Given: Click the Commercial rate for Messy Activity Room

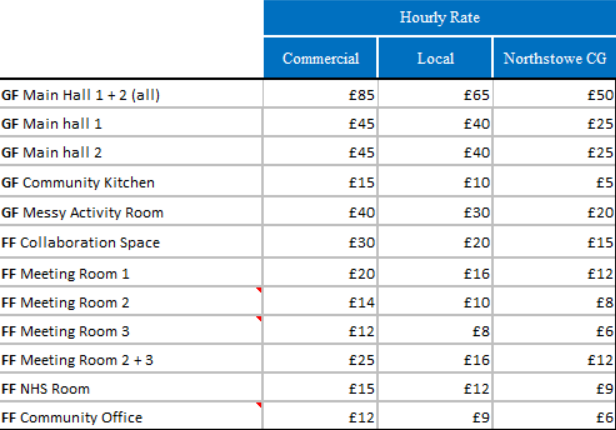Looking at the screenshot, I should 321,212.
